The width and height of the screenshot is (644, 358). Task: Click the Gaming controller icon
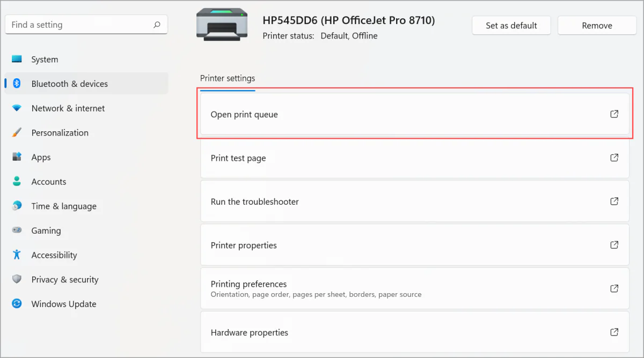click(17, 230)
